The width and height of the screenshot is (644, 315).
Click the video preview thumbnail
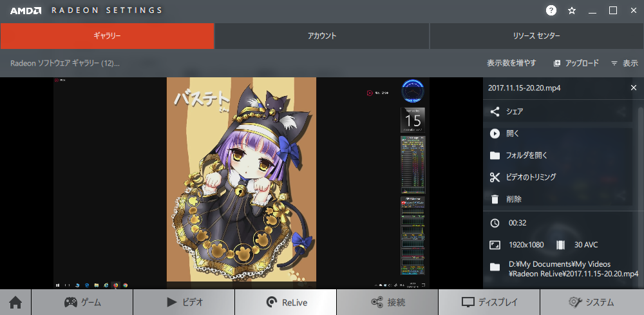[x=241, y=183]
